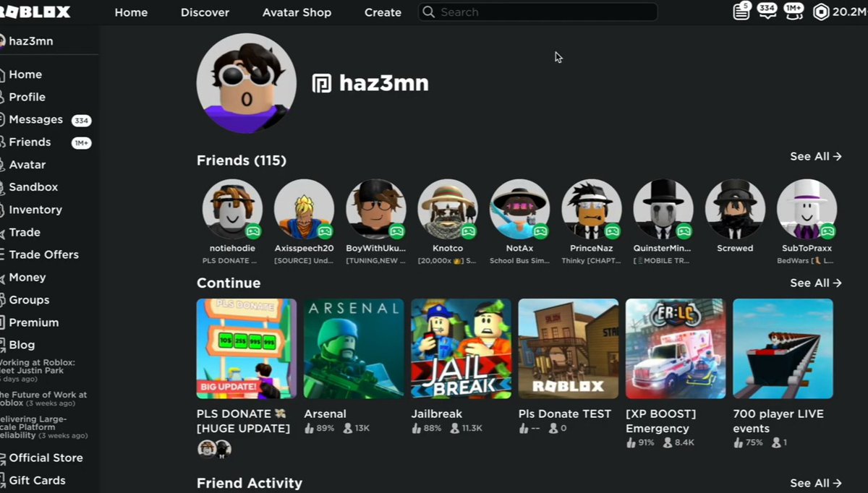Click the premium icon beside haz3mn name
The image size is (868, 493).
click(x=321, y=83)
